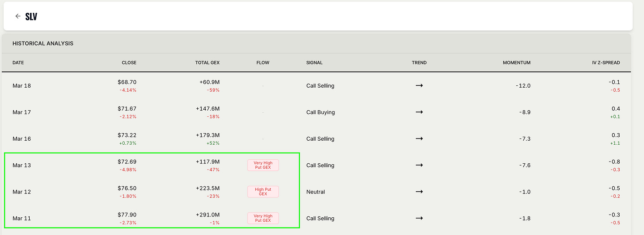The image size is (644, 235).
Task: Click the -4.98% close change
Action: [128, 170]
